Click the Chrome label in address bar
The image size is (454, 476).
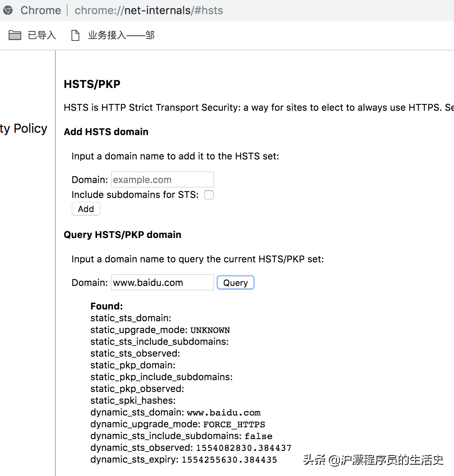(x=40, y=10)
